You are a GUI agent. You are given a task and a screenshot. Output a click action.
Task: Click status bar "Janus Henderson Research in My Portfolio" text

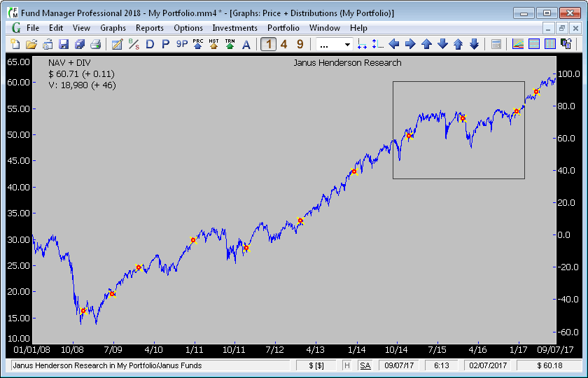point(107,365)
